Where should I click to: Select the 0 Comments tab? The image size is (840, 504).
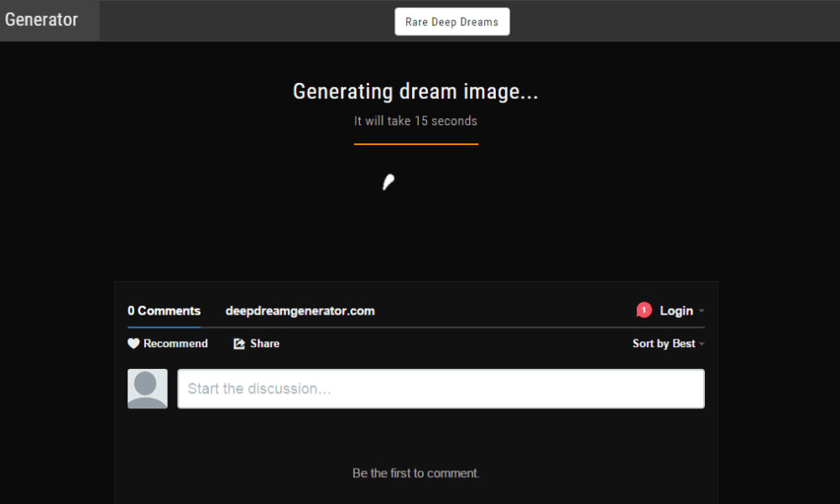(164, 310)
